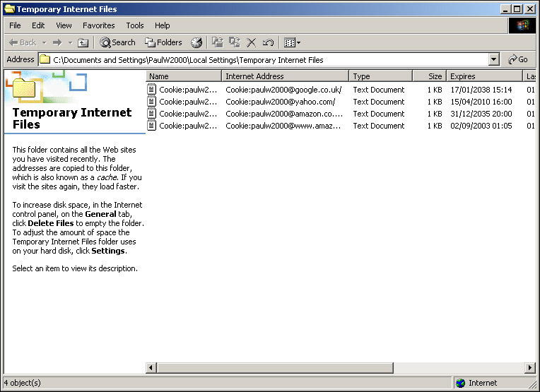Screen dimensions: 540x392
Task: Select the yahoo.com cookie file icon
Action: pyautogui.click(x=152, y=102)
